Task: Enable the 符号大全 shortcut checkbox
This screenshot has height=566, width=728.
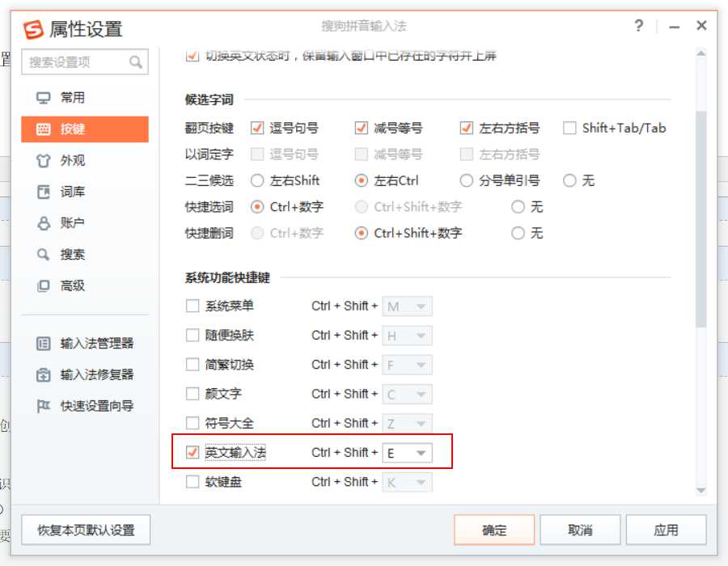Action: pyautogui.click(x=193, y=423)
